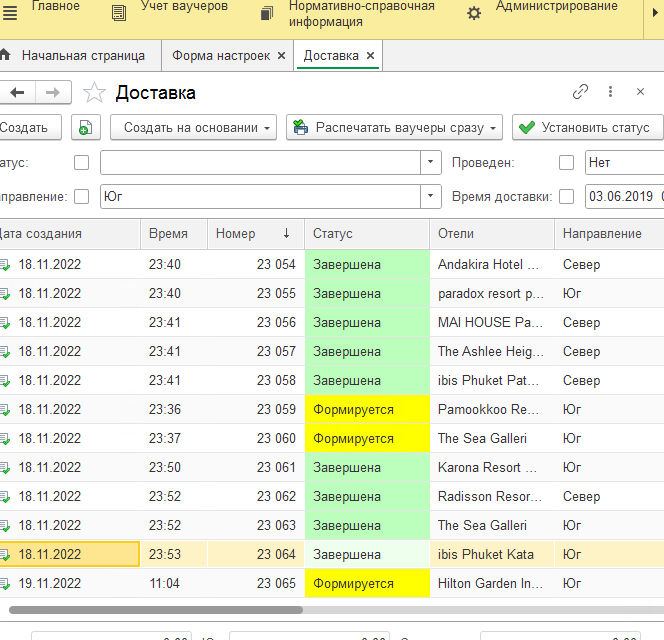Toggle the Направление filter checkbox

(82, 197)
